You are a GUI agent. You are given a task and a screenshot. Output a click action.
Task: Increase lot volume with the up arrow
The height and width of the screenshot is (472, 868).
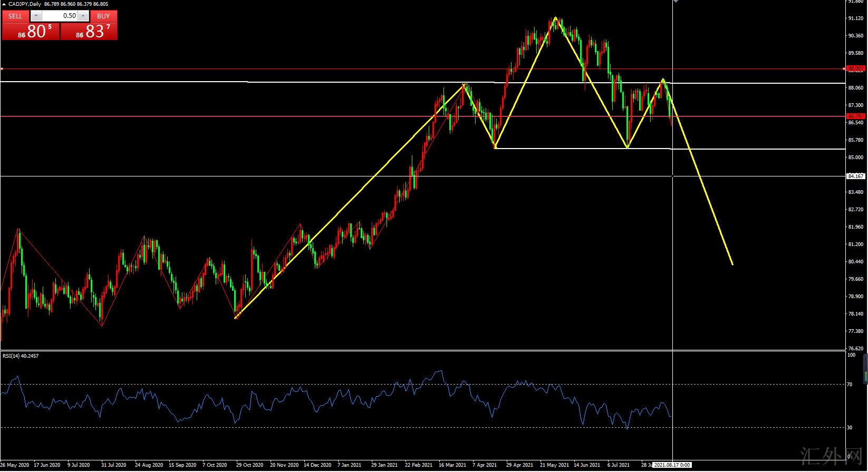click(x=84, y=16)
